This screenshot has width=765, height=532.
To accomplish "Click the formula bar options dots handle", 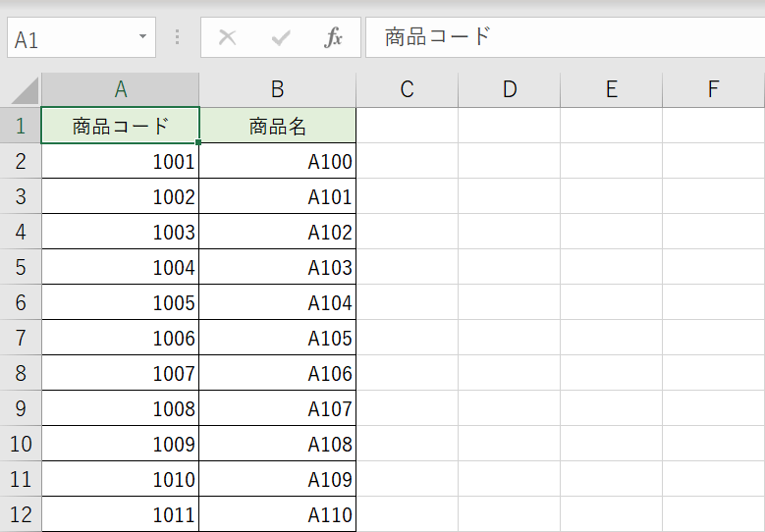I will pos(177,37).
